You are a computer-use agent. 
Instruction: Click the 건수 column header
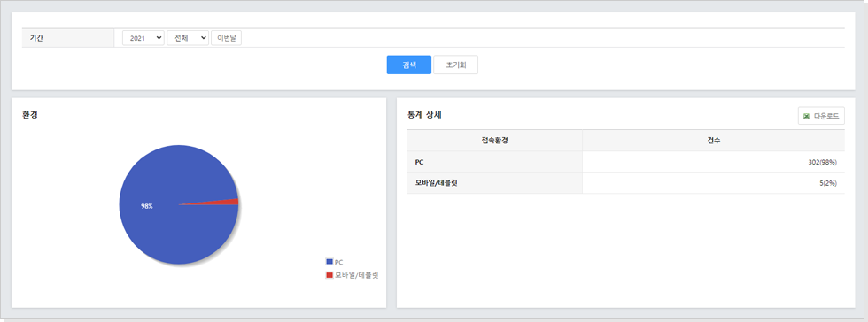pos(714,141)
